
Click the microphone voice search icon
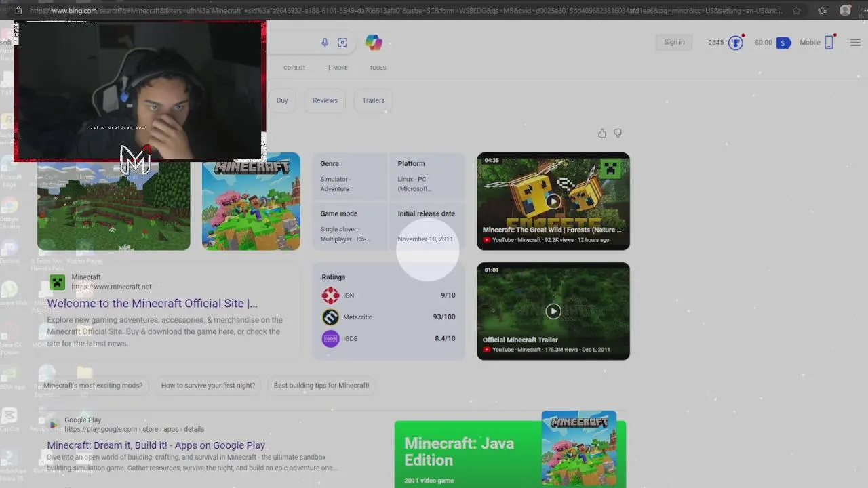click(325, 43)
